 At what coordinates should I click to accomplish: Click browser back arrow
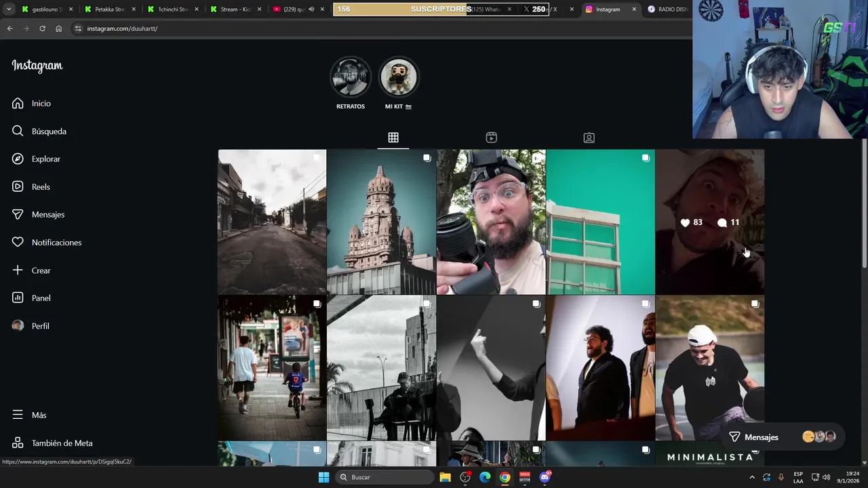click(9, 28)
